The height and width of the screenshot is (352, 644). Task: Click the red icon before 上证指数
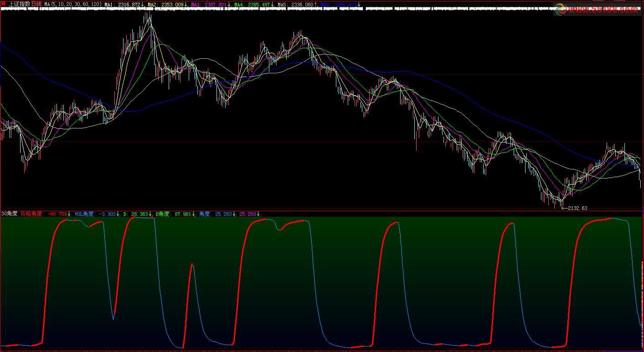point(4,4)
